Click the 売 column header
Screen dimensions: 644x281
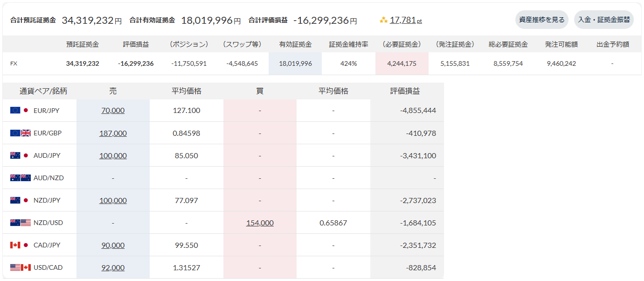pos(113,91)
